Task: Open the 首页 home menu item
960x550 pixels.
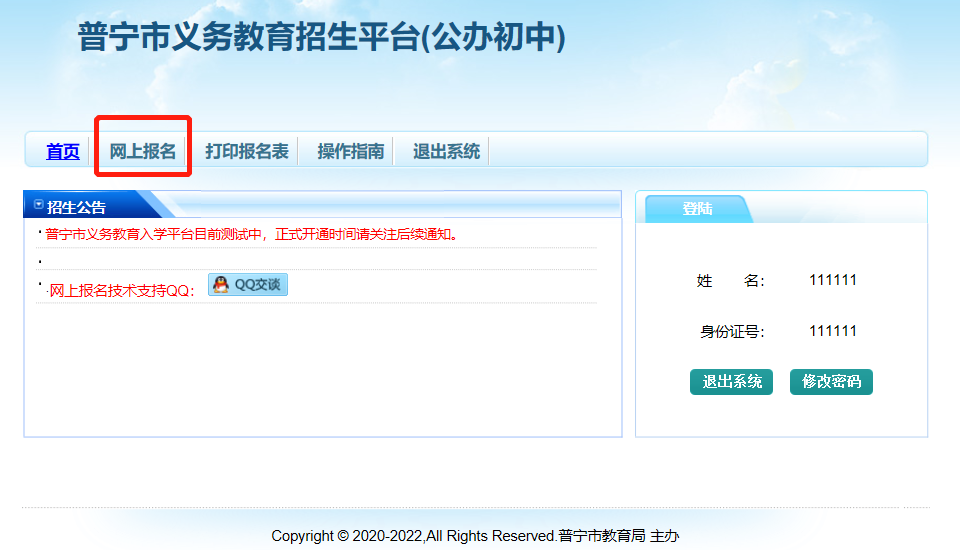Action: [62, 151]
